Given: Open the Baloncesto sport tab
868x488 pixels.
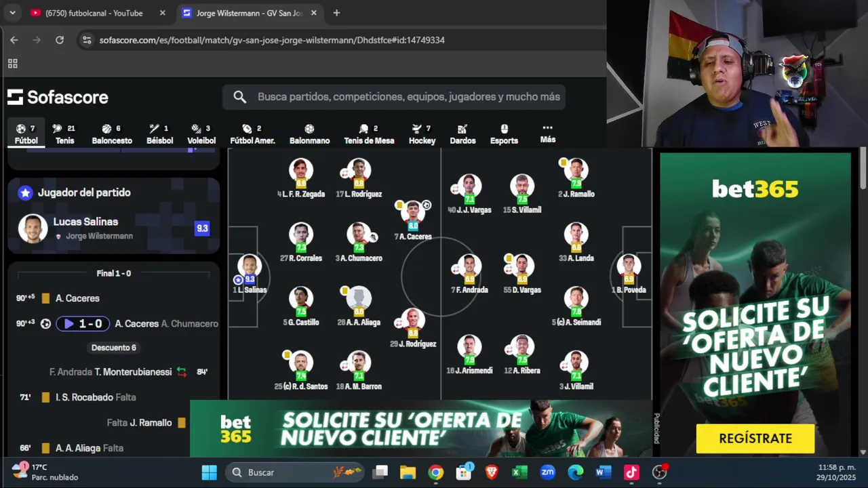Looking at the screenshot, I should click(x=112, y=134).
